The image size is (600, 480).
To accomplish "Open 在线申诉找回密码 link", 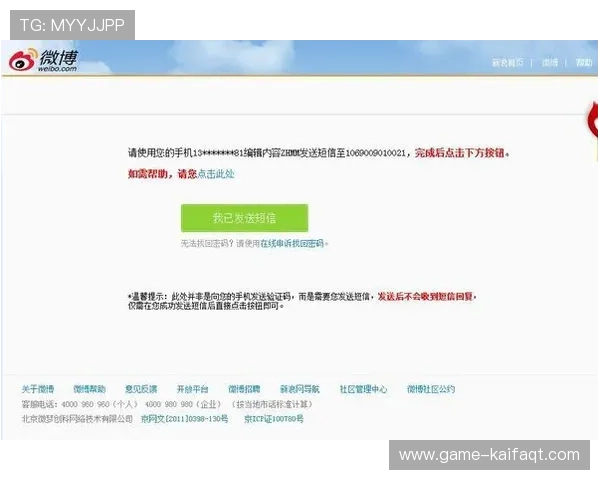I will pyautogui.click(x=292, y=243).
